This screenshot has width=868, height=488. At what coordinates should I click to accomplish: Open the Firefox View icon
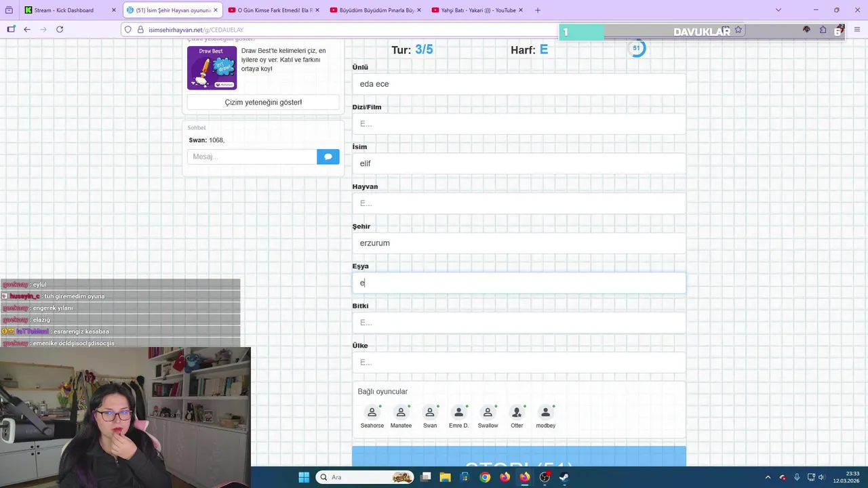point(9,10)
